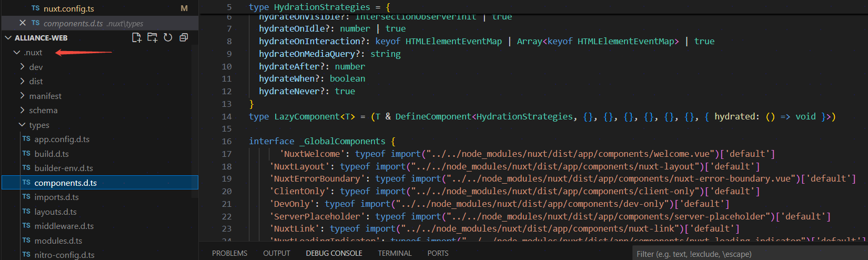Open app.config.d.ts file
868x260 pixels.
(62, 139)
